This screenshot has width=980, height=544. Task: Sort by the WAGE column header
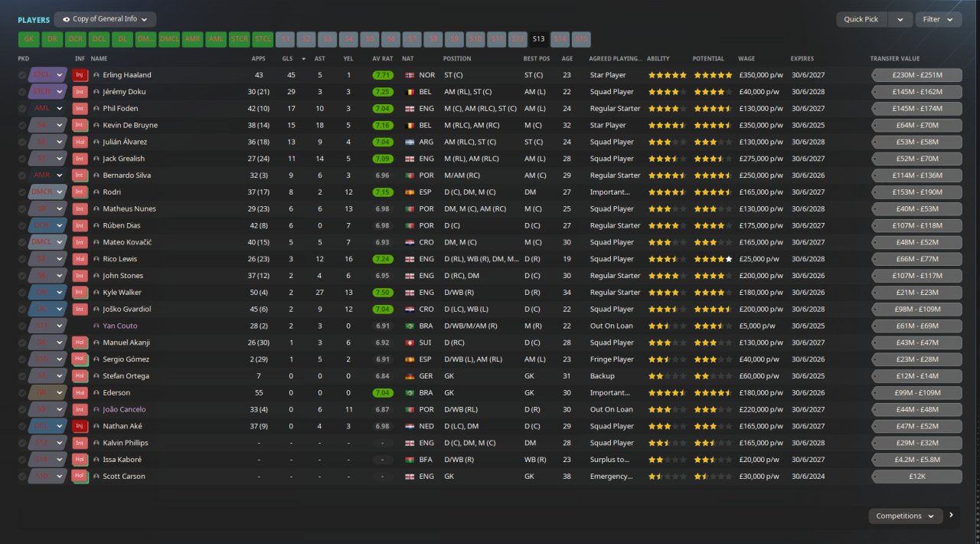pyautogui.click(x=746, y=59)
